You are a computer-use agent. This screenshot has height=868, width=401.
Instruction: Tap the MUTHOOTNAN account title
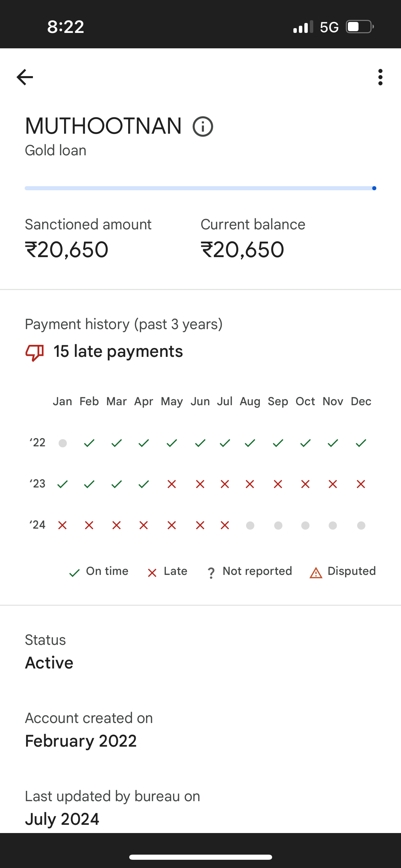[x=103, y=126]
